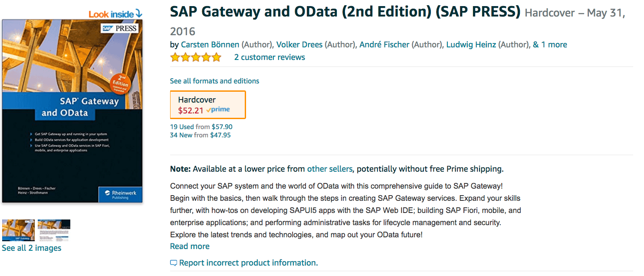This screenshot has height=276, width=644.
Task: Click the Prime checkmark logo
Action: pyautogui.click(x=218, y=110)
